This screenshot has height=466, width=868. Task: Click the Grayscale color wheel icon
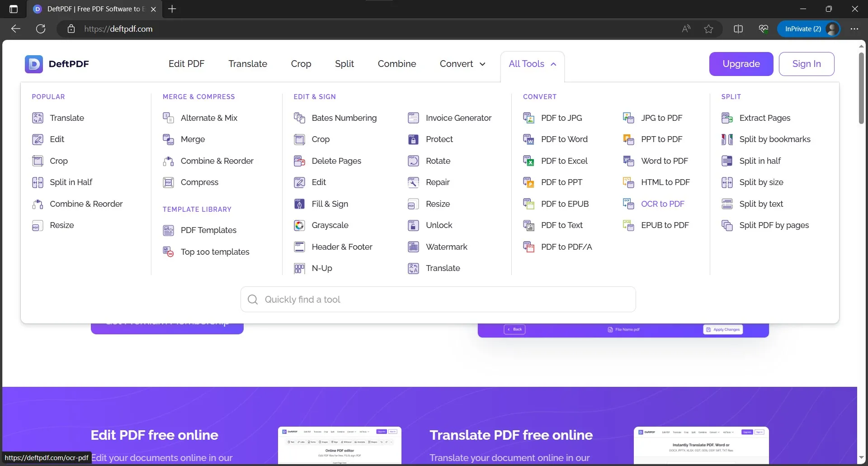pos(299,225)
